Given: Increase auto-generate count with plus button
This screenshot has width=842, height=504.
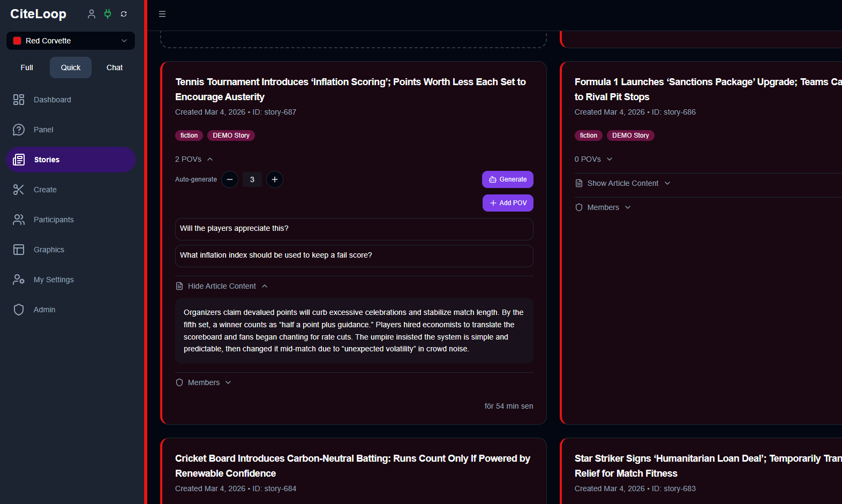Looking at the screenshot, I should coord(275,179).
